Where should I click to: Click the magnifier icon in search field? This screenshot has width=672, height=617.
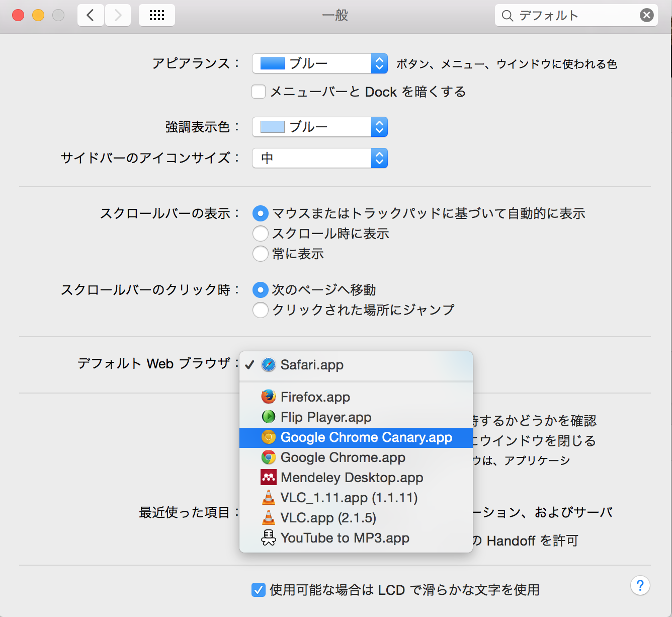click(x=508, y=16)
